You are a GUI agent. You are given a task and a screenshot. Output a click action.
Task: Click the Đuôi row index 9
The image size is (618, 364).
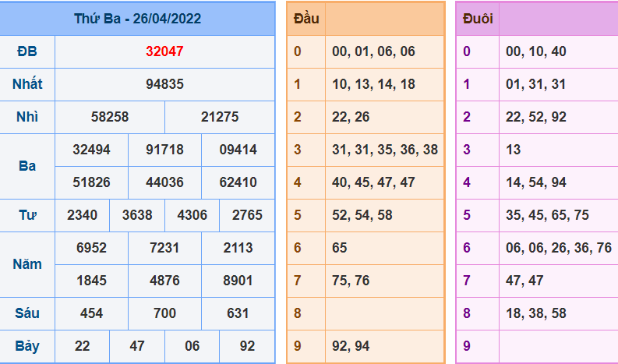467,346
